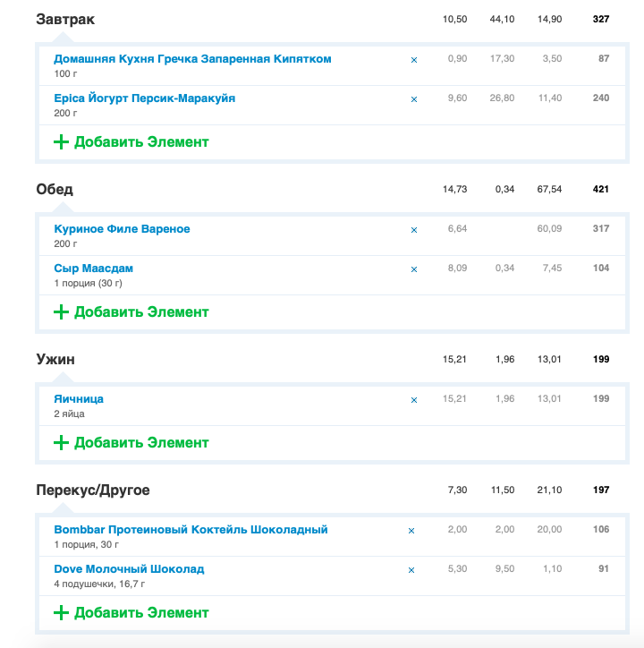Add an item to Перекус/Другое

[131, 612]
